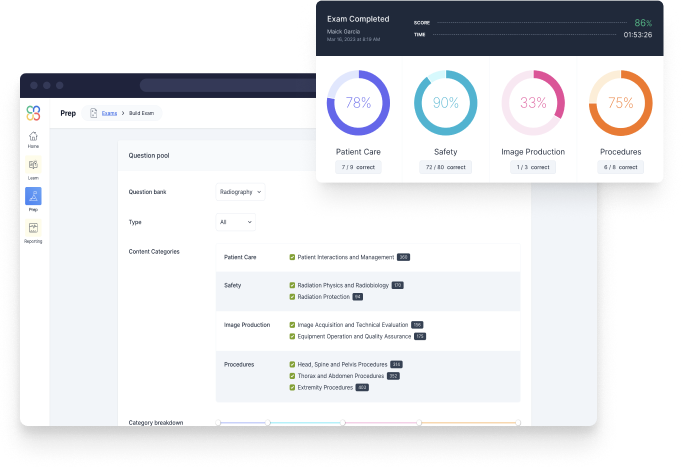Open the Radiography question bank dropdown
Viewport: 684px width, 467px height.
(x=240, y=191)
